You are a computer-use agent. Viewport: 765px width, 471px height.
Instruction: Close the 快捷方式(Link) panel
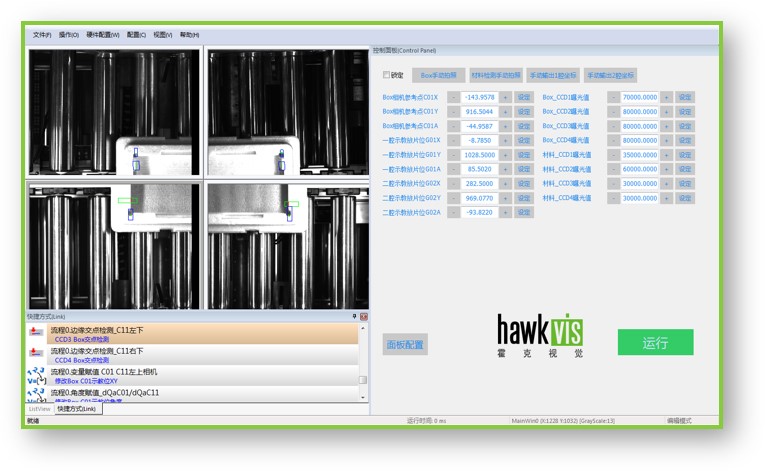(x=363, y=317)
